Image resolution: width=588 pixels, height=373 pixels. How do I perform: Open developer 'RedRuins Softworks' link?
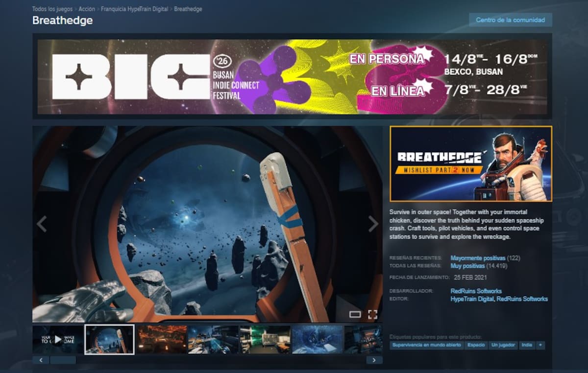(476, 291)
